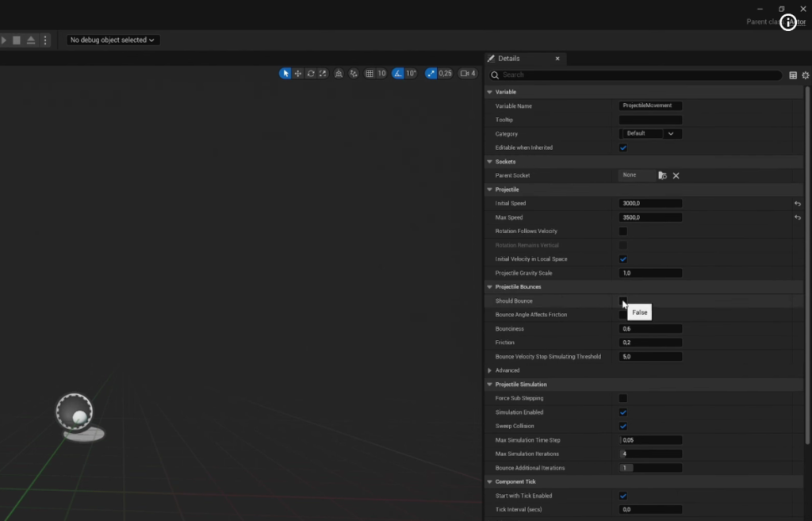Viewport: 812px width, 521px height.
Task: Click the Eject button in toolbar
Action: point(31,40)
